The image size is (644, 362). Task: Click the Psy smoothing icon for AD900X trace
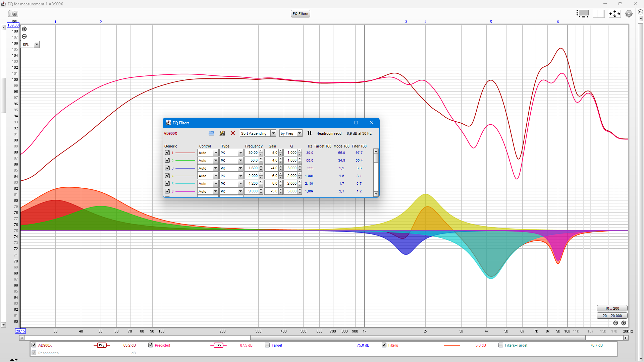pos(102,345)
